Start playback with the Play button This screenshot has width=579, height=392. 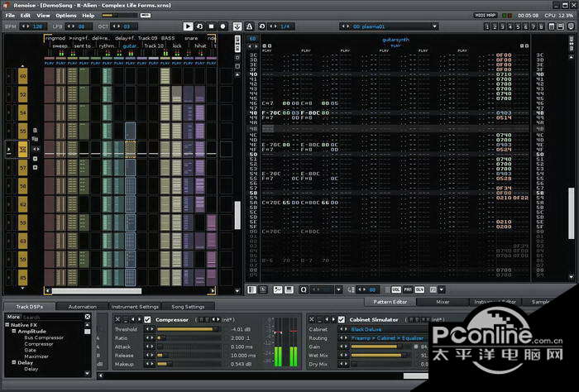[x=188, y=26]
